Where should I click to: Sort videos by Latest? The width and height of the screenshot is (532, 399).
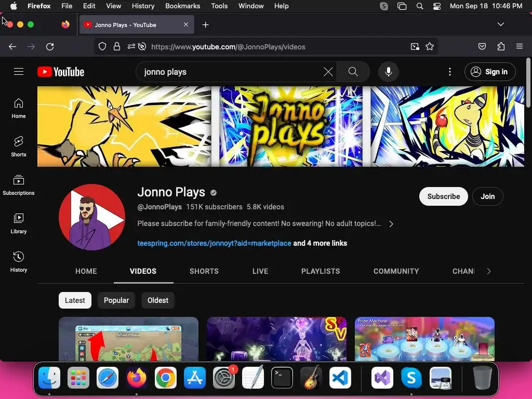point(75,300)
